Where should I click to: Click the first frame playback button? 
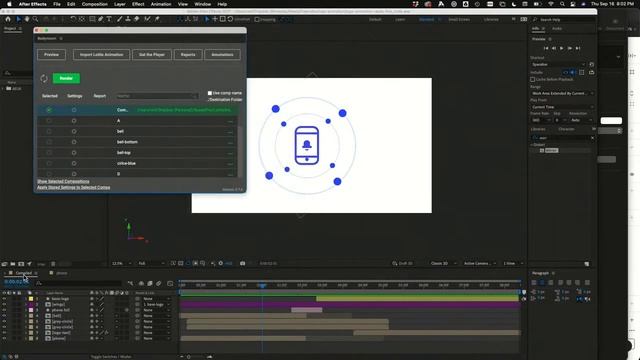(546, 48)
